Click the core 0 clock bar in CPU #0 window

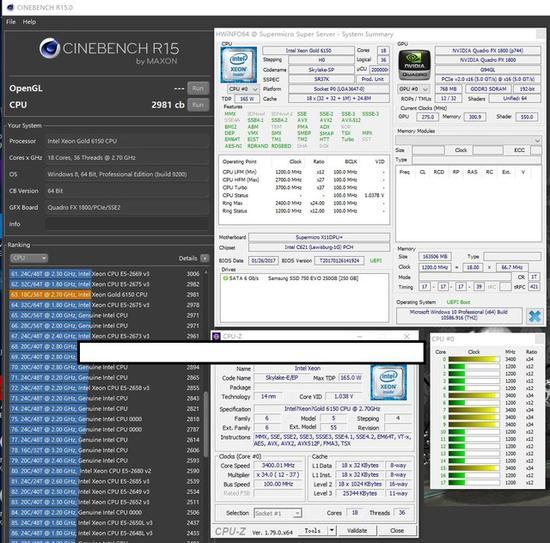pos(474,359)
